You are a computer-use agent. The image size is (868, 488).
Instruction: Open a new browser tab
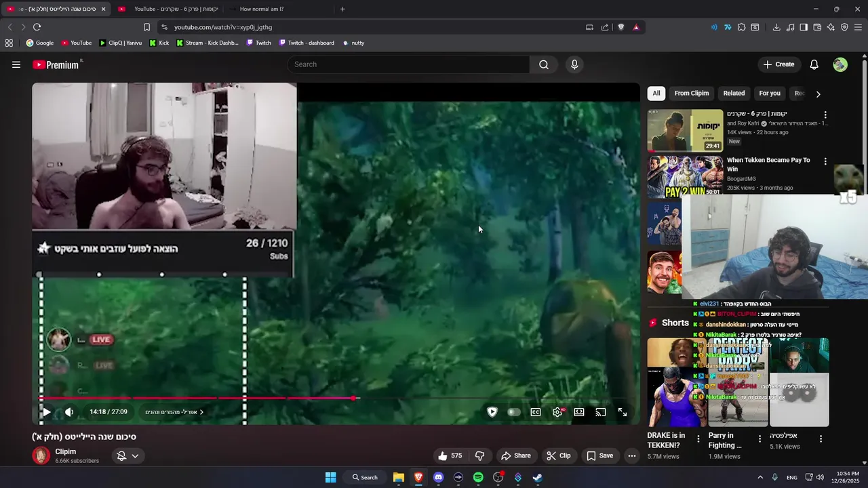coord(342,9)
